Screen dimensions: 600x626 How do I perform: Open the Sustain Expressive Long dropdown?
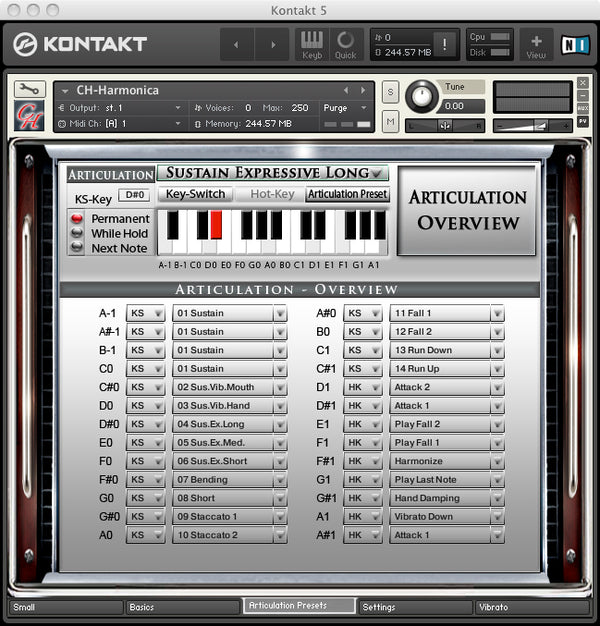click(274, 174)
